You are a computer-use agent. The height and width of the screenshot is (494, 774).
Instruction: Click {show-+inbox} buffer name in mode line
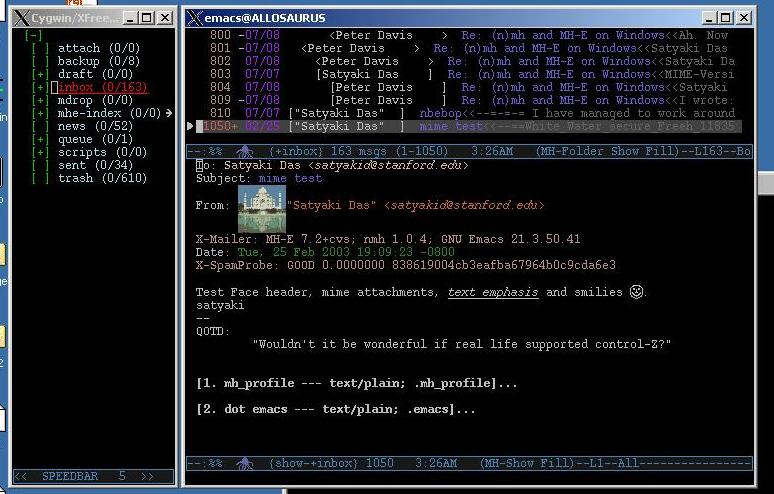[313, 463]
